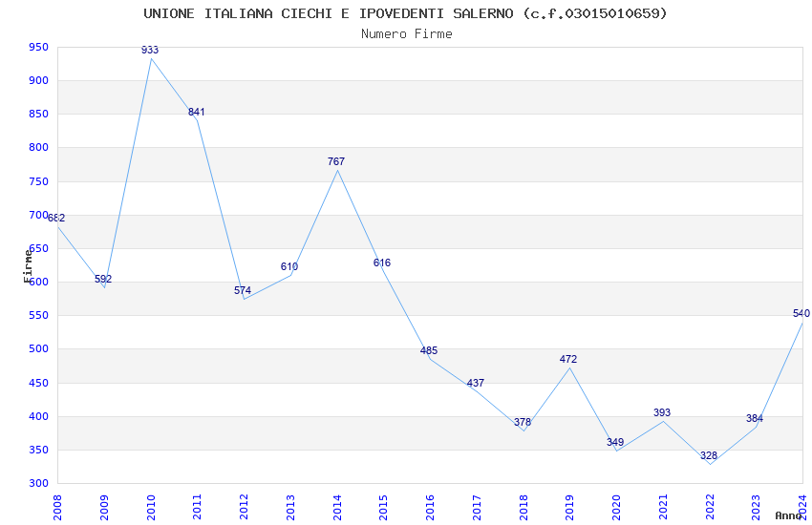The height and width of the screenshot is (525, 812).
Task: Click the x-axis year label 2009
Action: coord(104,507)
